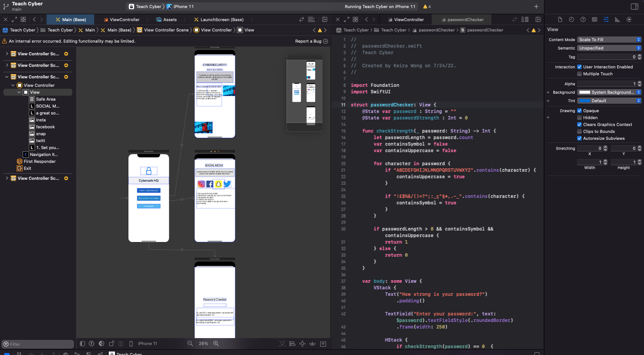Collapse the third View Controller Scene
Viewport: 644px width, 355px height.
coord(7,77)
